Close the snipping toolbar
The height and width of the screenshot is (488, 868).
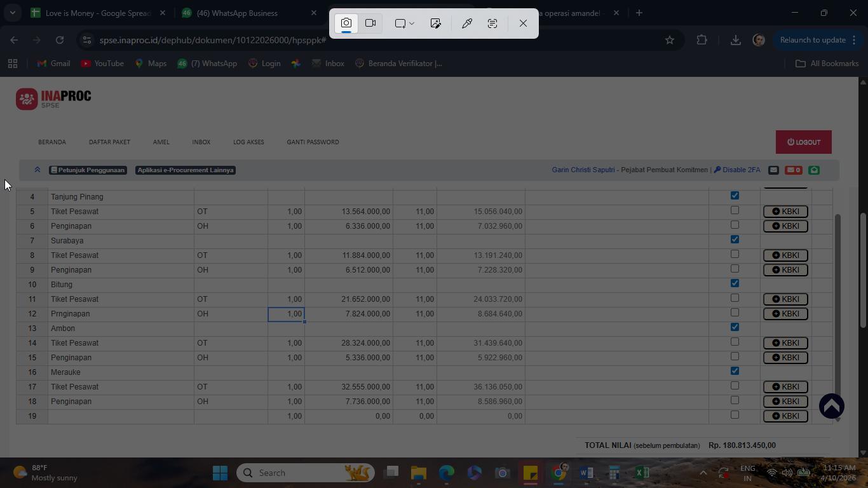[x=523, y=24]
